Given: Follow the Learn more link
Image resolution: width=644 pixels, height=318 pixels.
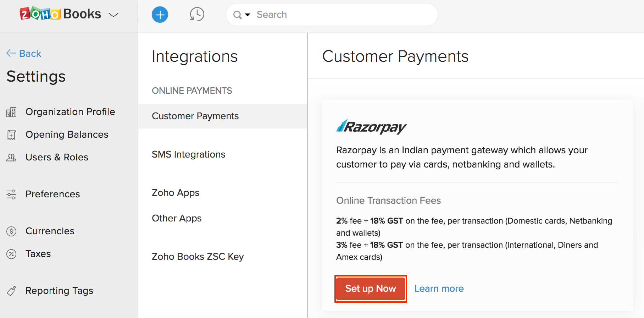Looking at the screenshot, I should point(439,289).
